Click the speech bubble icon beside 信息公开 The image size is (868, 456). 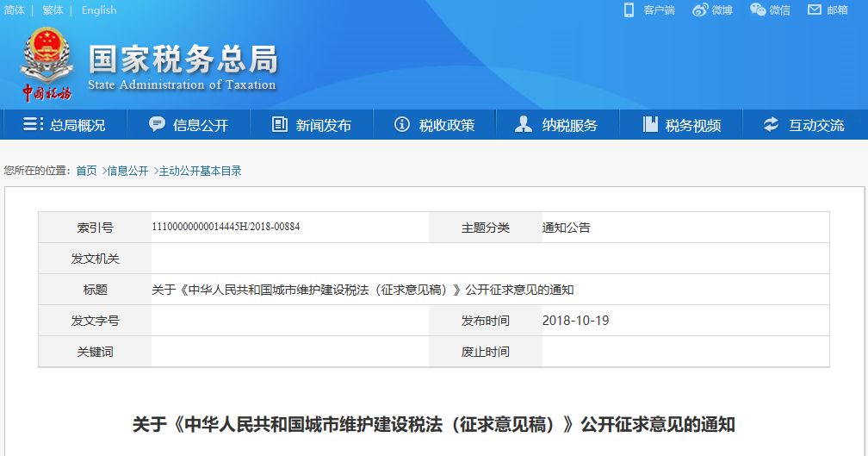(x=157, y=124)
